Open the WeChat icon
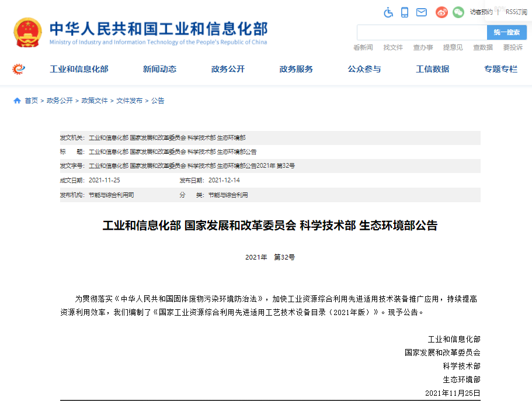Viewport: 532px width, 401px height. (x=458, y=12)
